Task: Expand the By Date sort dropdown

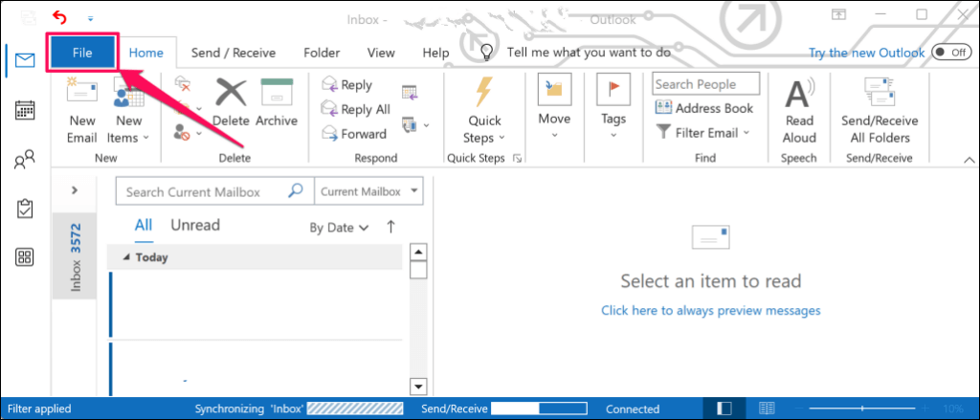Action: pos(339,228)
